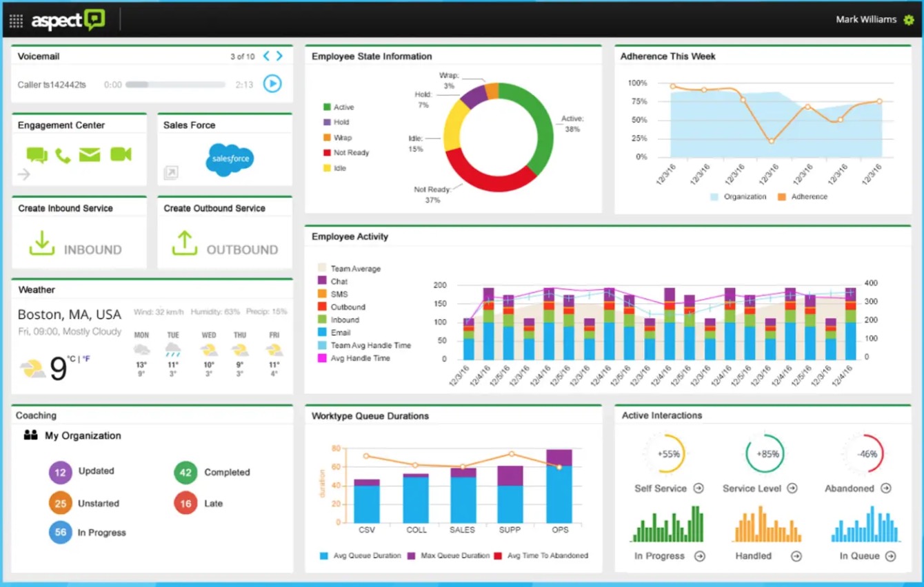Viewport: 924px width, 587px height.
Task: Open chat icon in Engagement Center
Action: click(x=37, y=155)
